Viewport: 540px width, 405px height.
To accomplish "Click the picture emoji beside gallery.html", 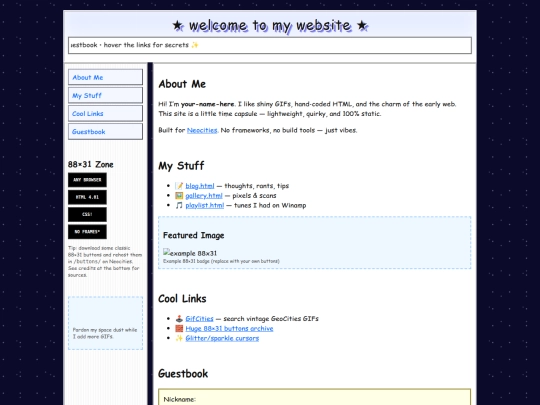I will (179, 196).
